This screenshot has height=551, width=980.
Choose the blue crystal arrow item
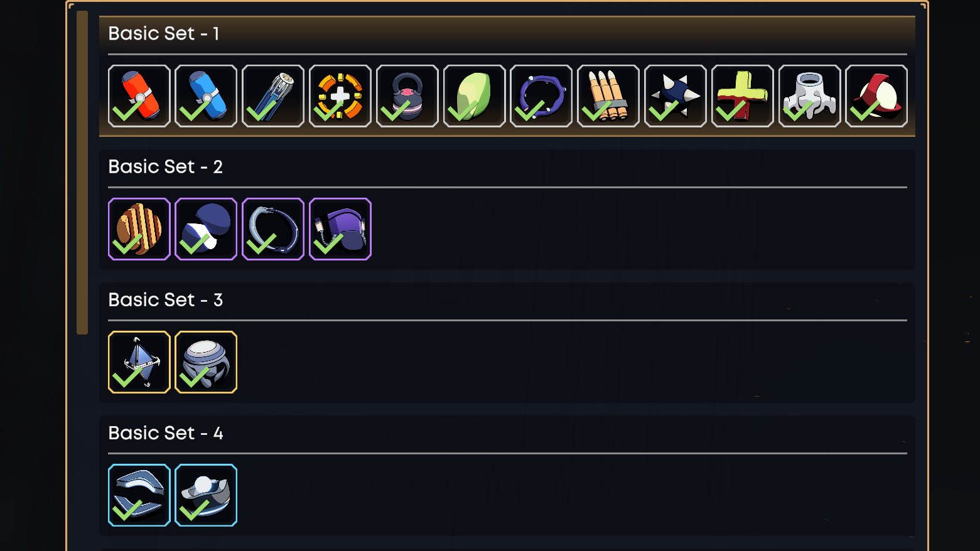pos(139,362)
